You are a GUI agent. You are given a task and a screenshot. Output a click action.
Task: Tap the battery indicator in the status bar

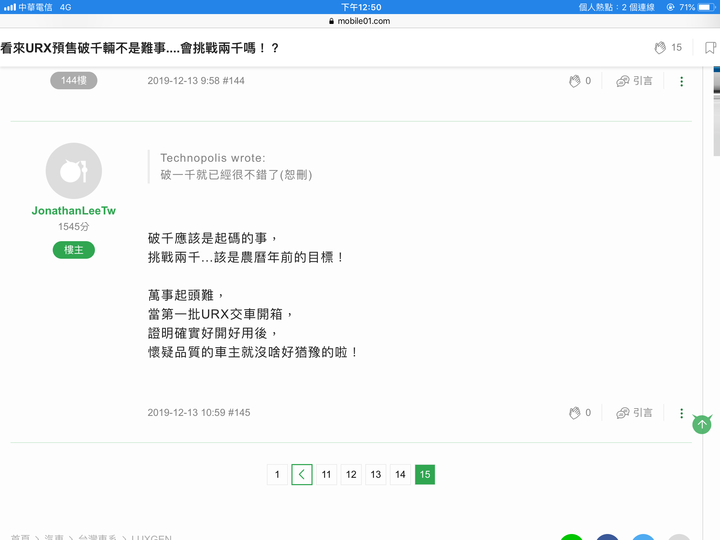click(x=706, y=7)
